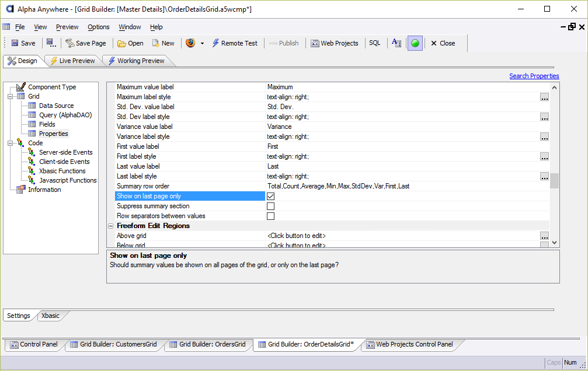
Task: Toggle the green circle status button
Action: pyautogui.click(x=415, y=43)
